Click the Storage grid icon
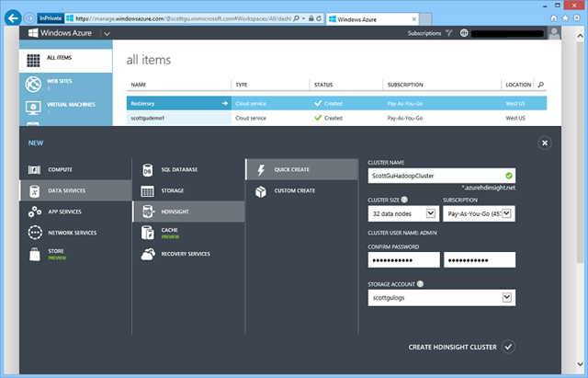Screen dimensions: 588x378 [x=147, y=190]
